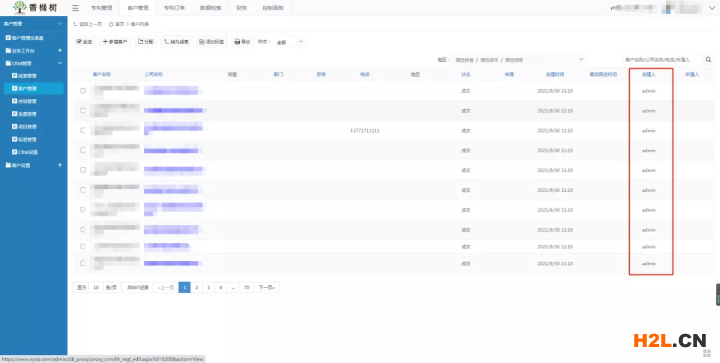Sort by 公司名称 column header
The height and width of the screenshot is (363, 720).
coord(154,74)
